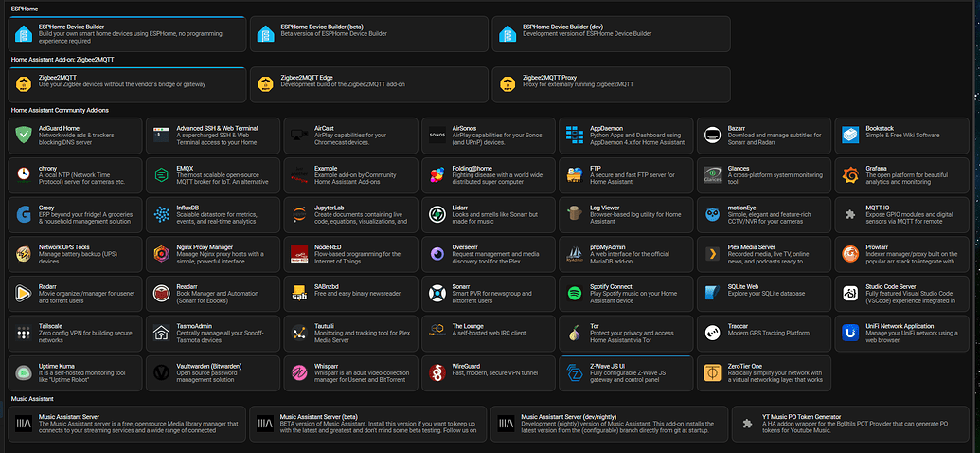Click the EMQX hexagon icon
The image size is (980, 453).
161,174
